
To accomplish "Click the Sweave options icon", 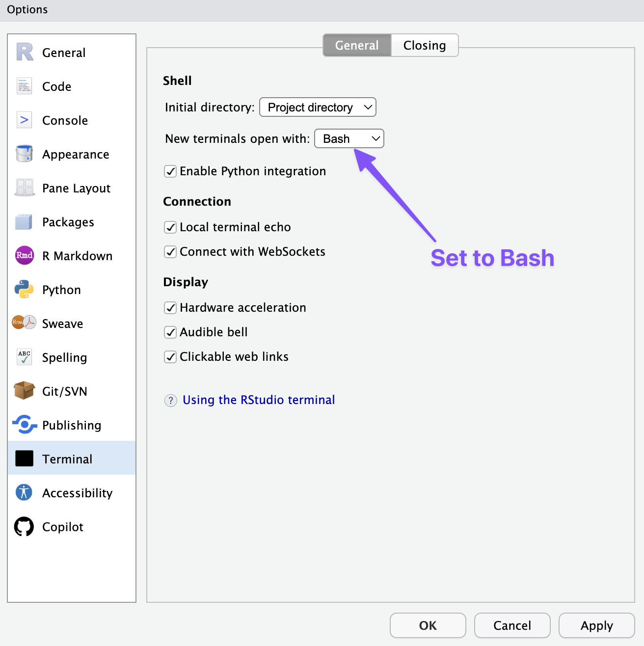I will pos(24,323).
